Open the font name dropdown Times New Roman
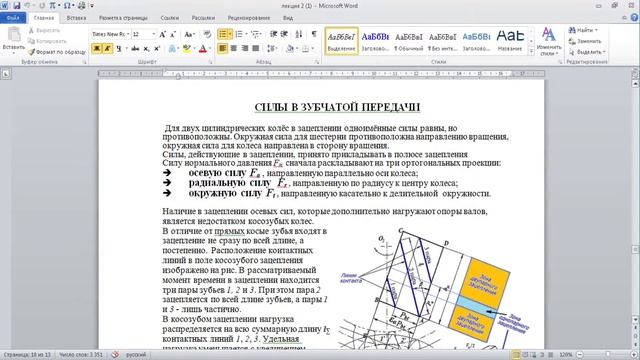 coord(128,34)
